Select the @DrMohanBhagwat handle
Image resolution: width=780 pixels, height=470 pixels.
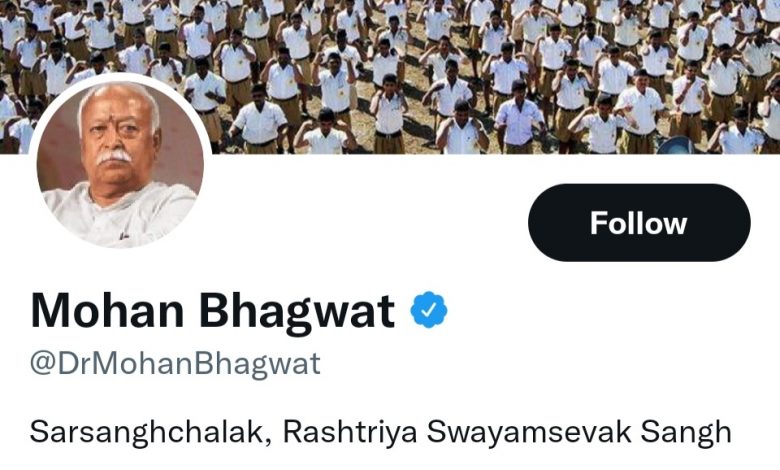(176, 364)
